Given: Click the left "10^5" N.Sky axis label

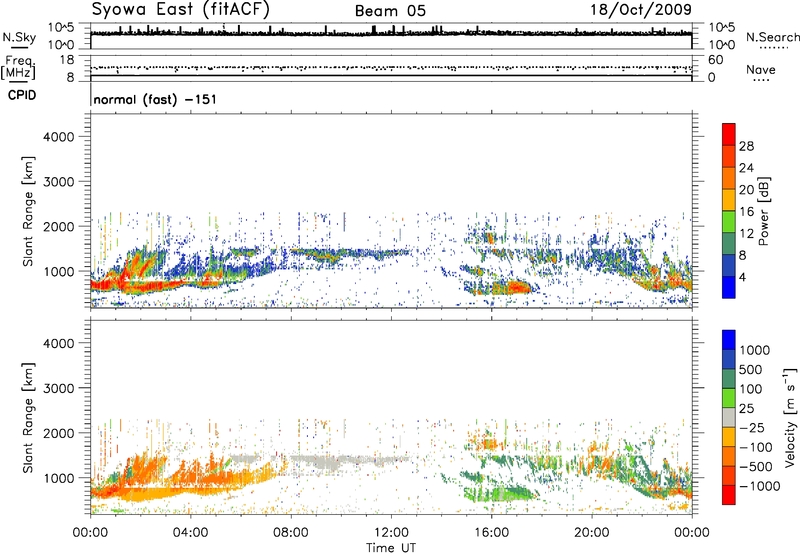Looking at the screenshot, I should click(61, 28).
